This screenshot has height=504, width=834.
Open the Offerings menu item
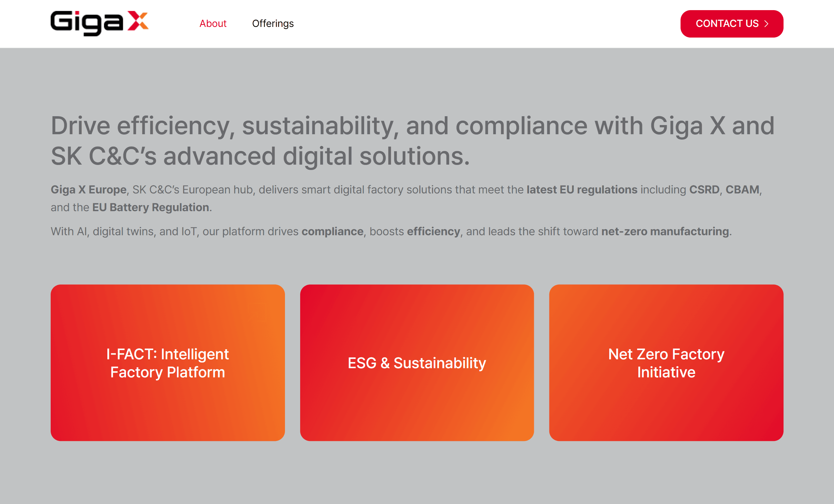pyautogui.click(x=273, y=24)
